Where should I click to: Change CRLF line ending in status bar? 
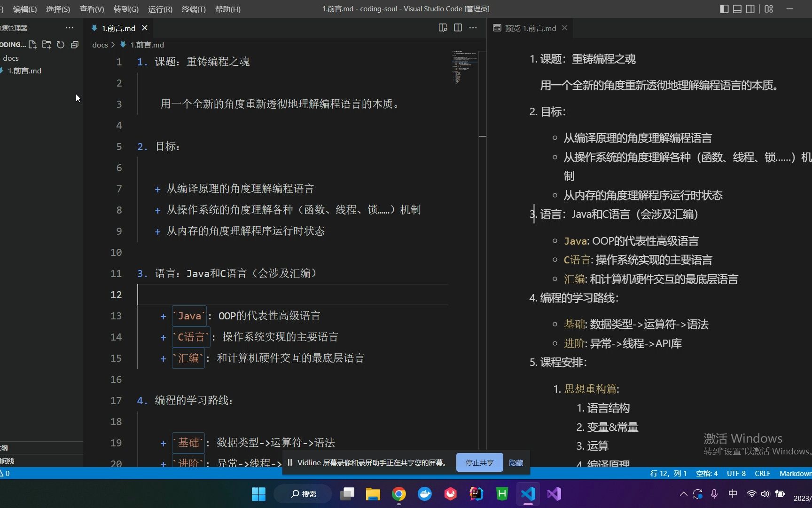(x=763, y=474)
